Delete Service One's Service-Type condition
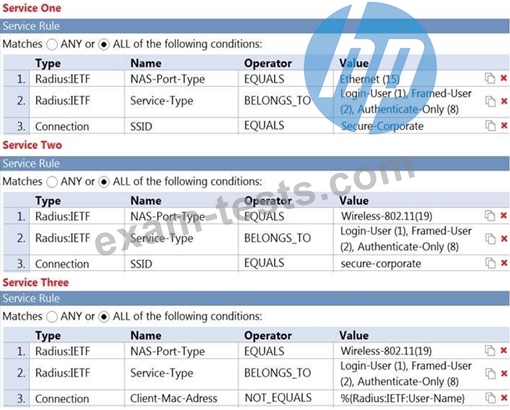 coord(504,101)
